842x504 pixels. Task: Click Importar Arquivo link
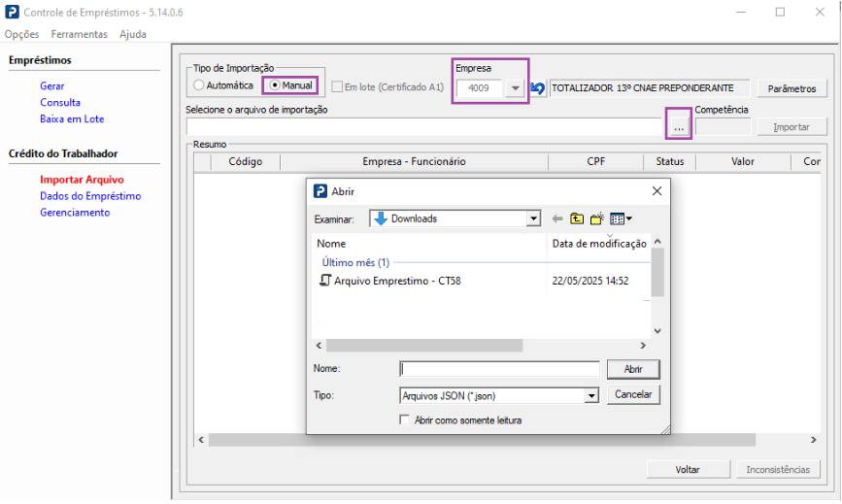tap(82, 180)
